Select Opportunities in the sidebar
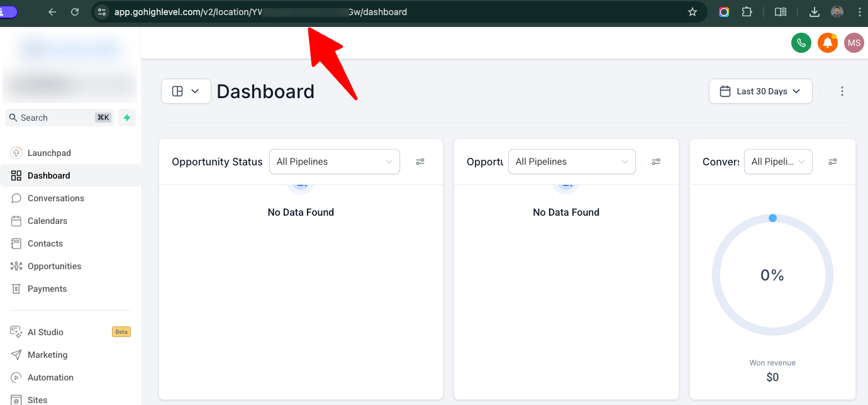868x405 pixels. coord(54,266)
